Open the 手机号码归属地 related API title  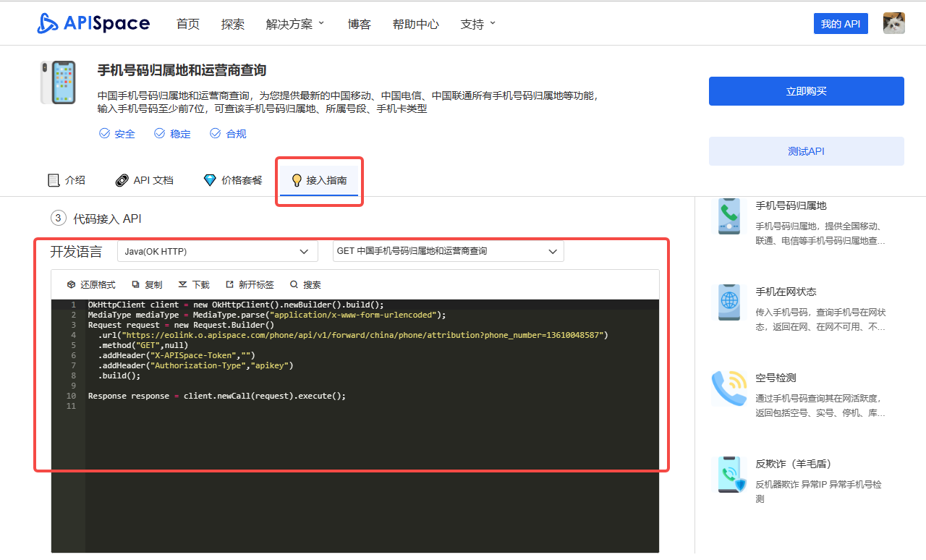pos(791,206)
